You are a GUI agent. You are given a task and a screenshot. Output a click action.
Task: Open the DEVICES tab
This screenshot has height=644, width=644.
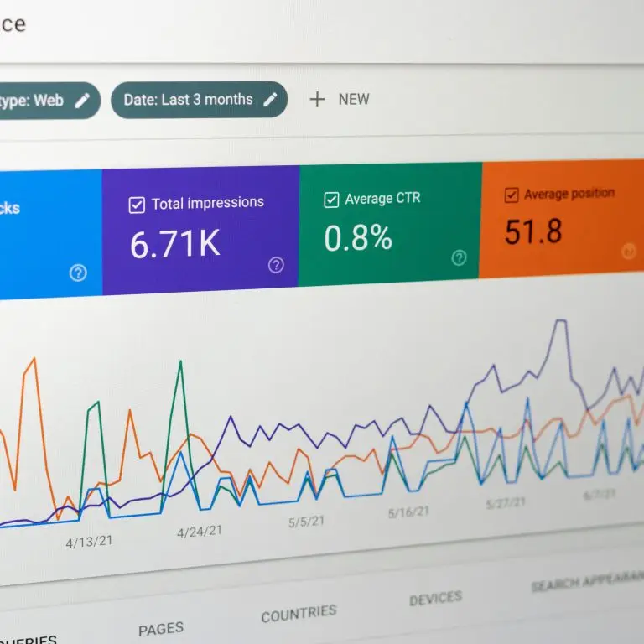coord(435,599)
